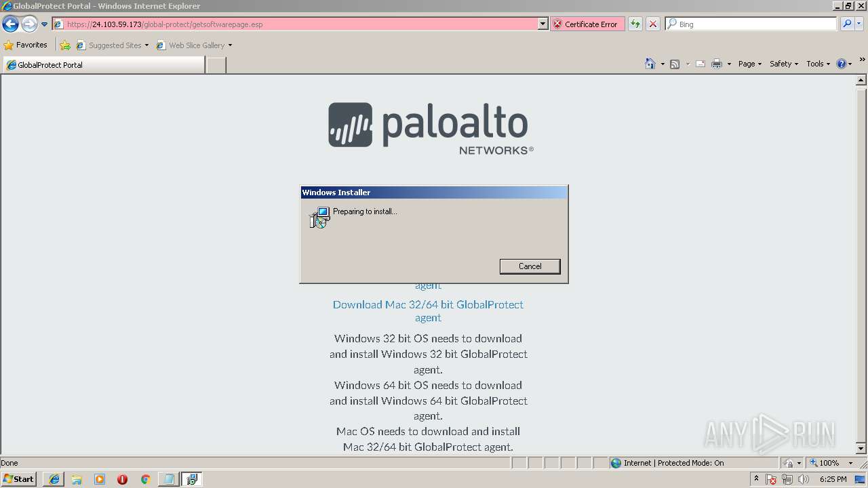Open the Chrome taskbar icon
868x488 pixels.
coord(145,479)
